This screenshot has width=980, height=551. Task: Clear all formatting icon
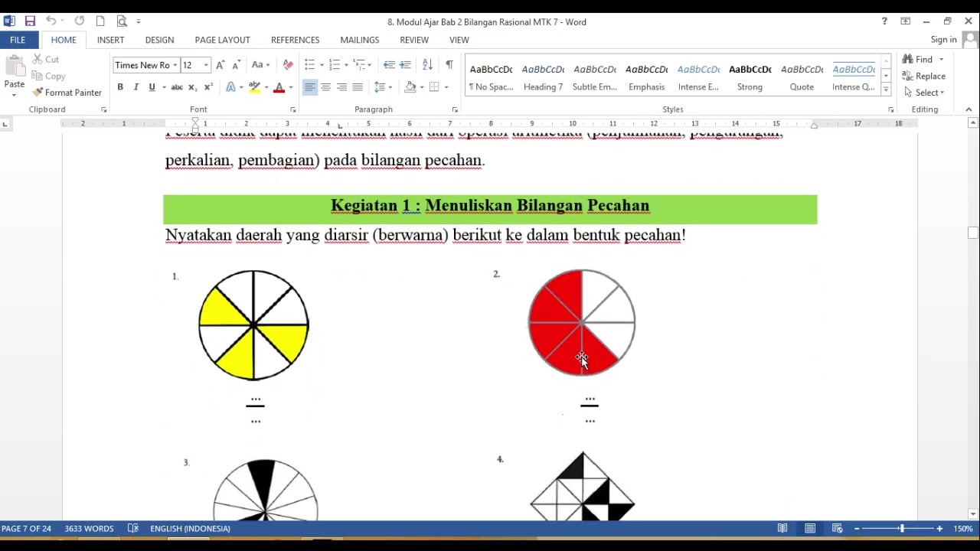coord(288,65)
